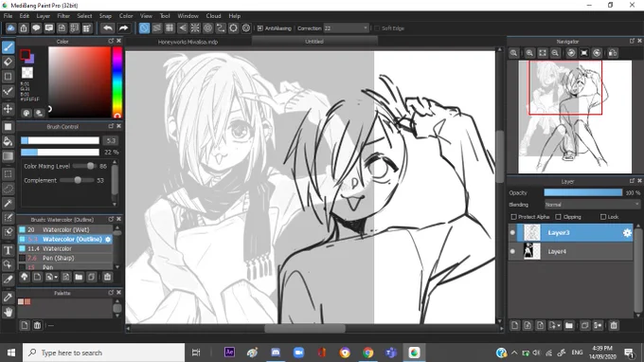Viewport: 644px width, 362px height.
Task: Select the Hand tool
Action: 9,313
